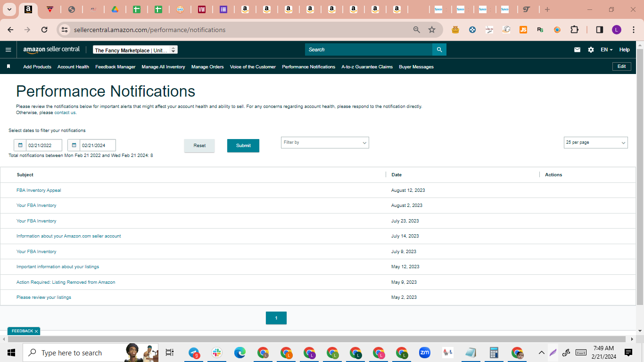Open the FBA Inventory Appeal notification
Viewport: 644px width, 362px height.
coord(39,190)
